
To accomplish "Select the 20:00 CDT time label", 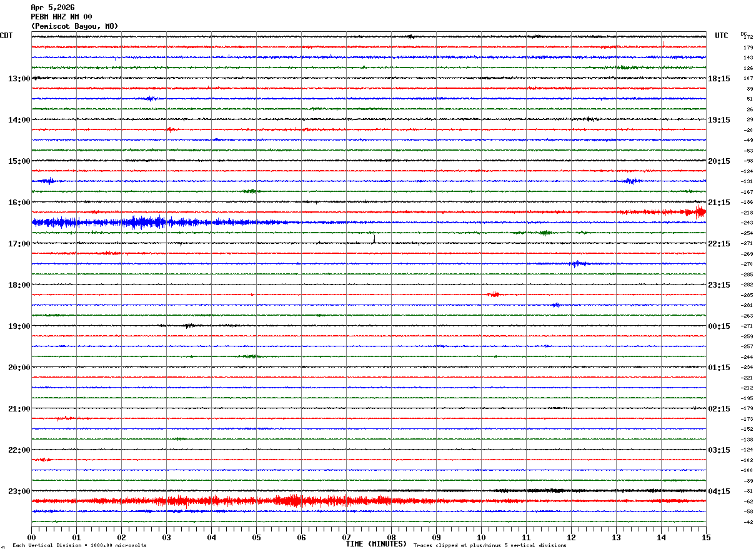I will [x=19, y=368].
